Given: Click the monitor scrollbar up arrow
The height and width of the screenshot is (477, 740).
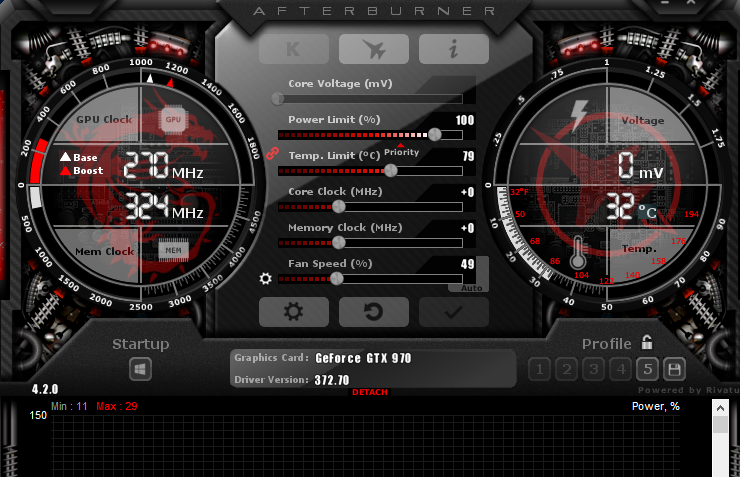Looking at the screenshot, I should tap(720, 408).
